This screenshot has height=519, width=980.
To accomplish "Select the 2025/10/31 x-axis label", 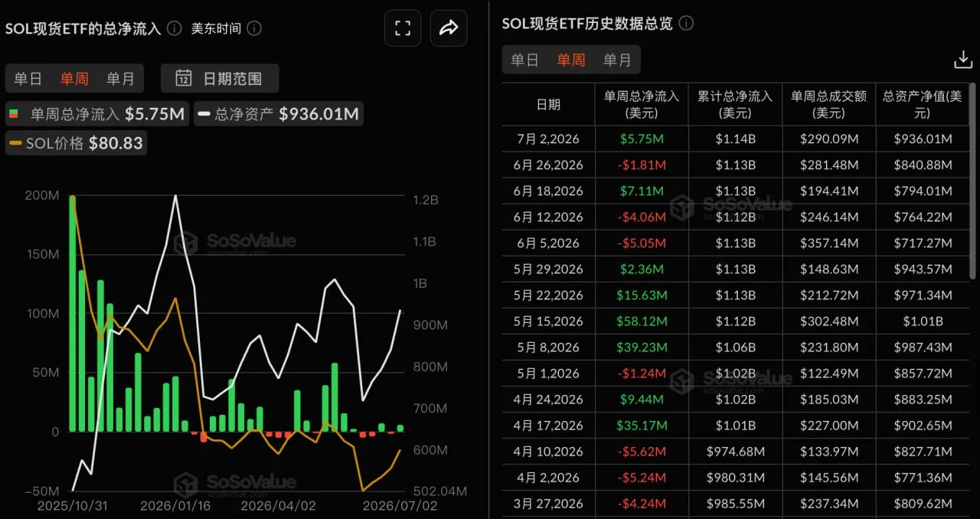I will (72, 506).
